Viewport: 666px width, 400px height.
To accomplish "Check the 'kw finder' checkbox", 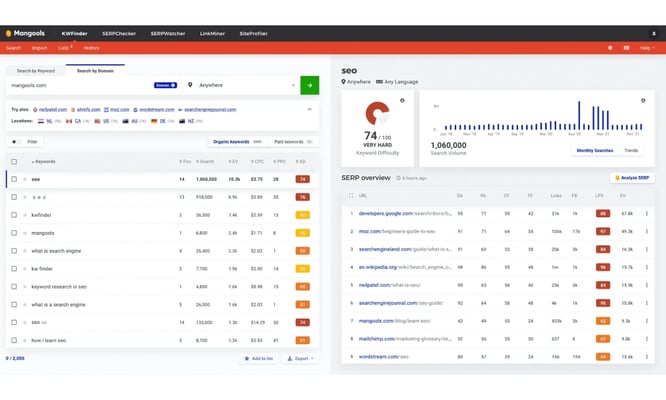I will point(14,268).
